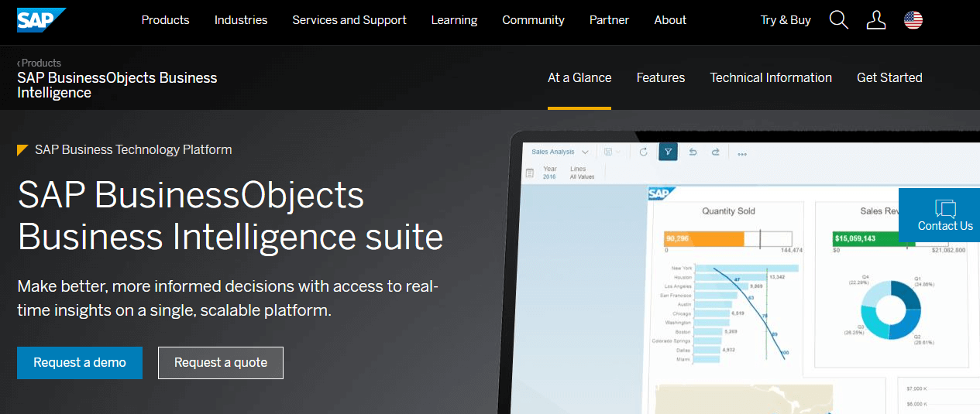Click the Products breadcrumb link
The image size is (980, 414).
click(40, 63)
